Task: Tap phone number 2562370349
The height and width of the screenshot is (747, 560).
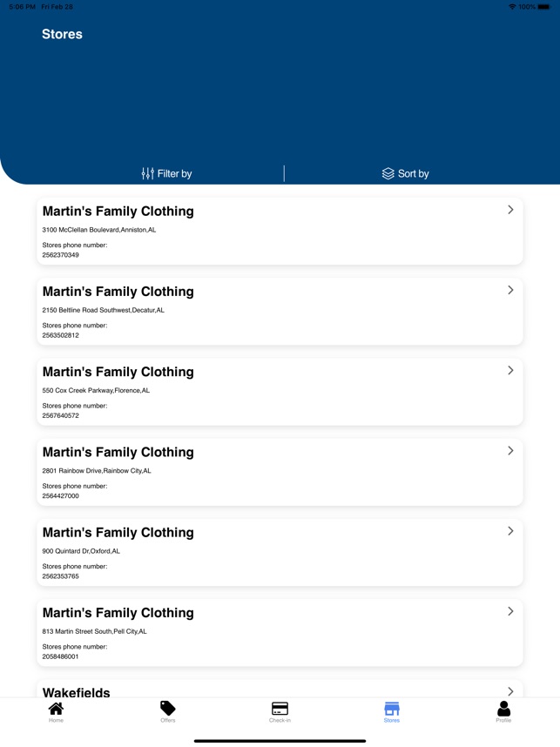Action: click(x=61, y=255)
